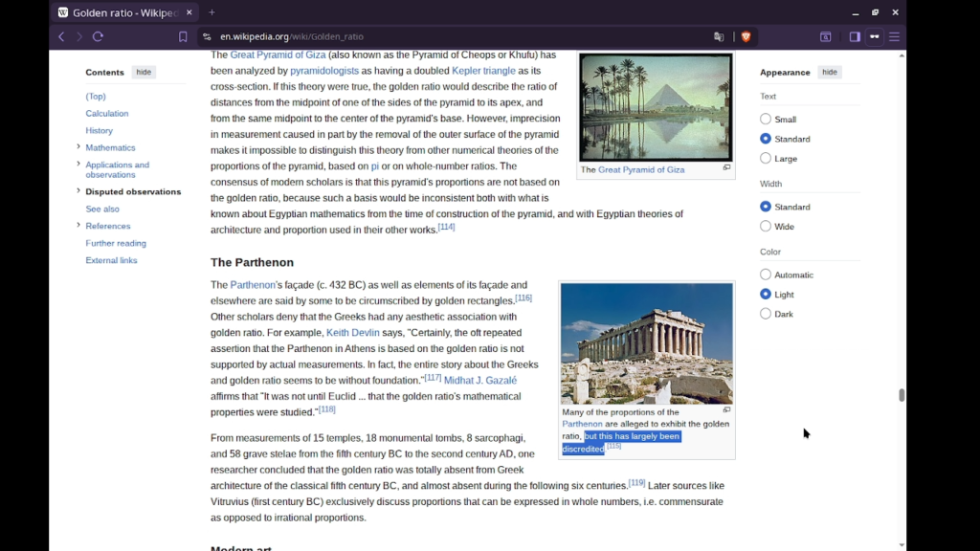Viewport: 980px width, 551px height.
Task: Expand Applications and observations in contents
Action: coord(78,164)
